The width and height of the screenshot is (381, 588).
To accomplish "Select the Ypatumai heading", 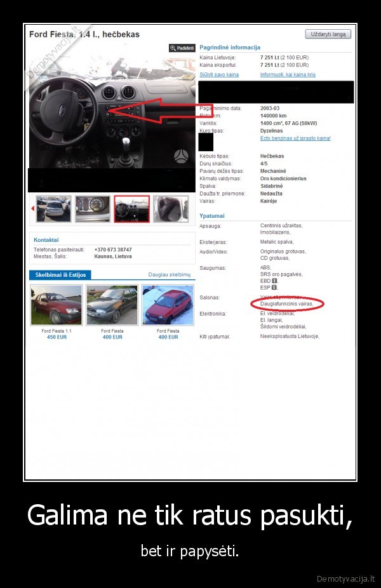I will tap(212, 216).
